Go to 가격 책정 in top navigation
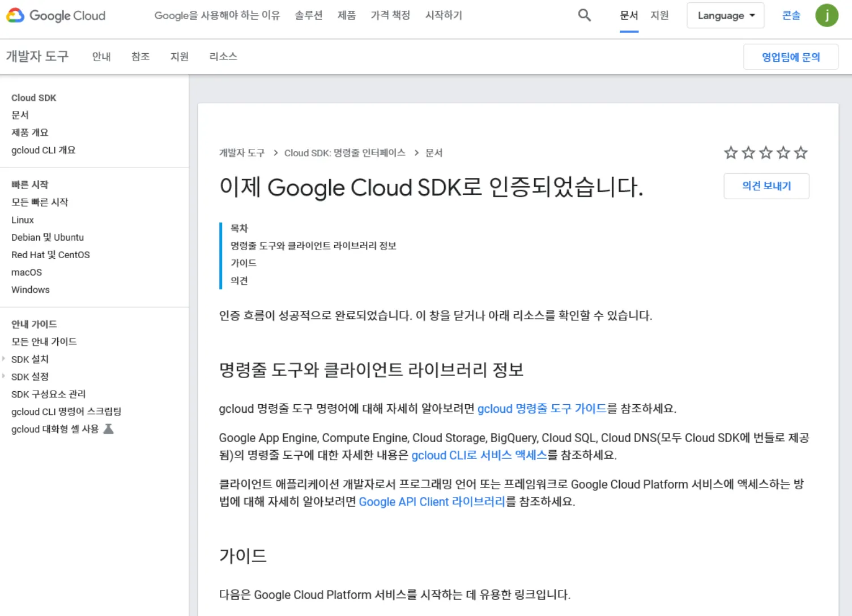The height and width of the screenshot is (616, 852). pyautogui.click(x=390, y=15)
